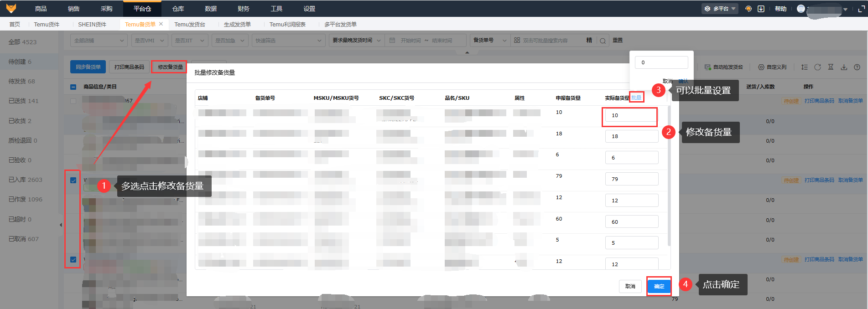Click the 同步备货单 button
868x309 pixels.
(x=88, y=67)
